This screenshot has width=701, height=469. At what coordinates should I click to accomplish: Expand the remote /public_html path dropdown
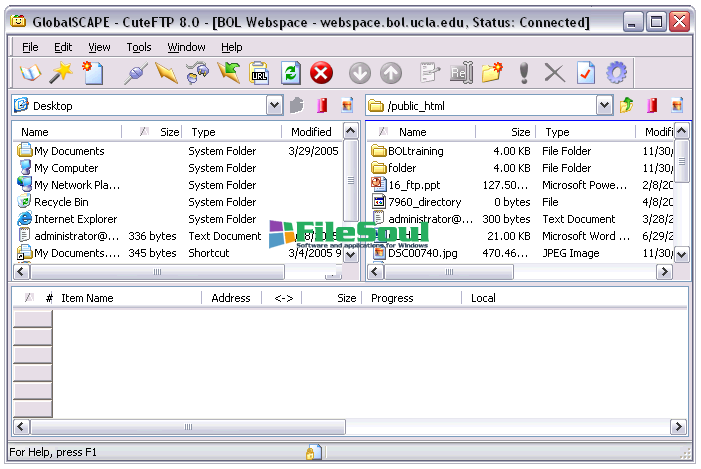pyautogui.click(x=604, y=105)
